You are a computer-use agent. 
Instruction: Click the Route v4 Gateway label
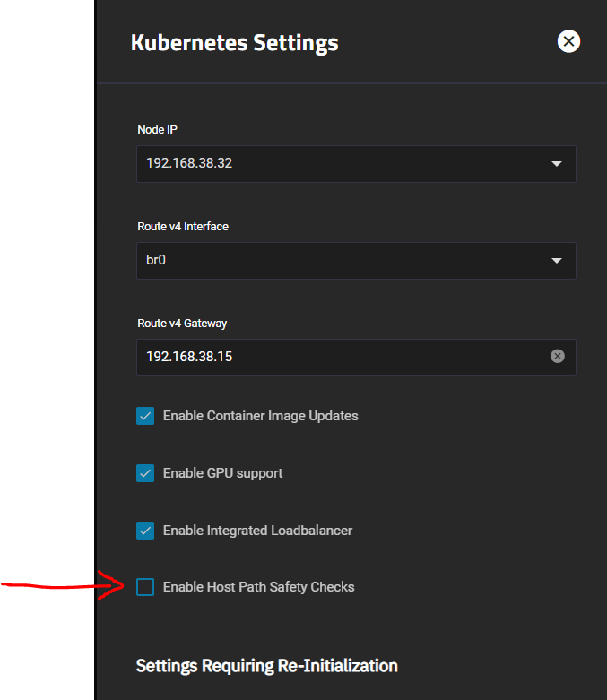pos(182,324)
